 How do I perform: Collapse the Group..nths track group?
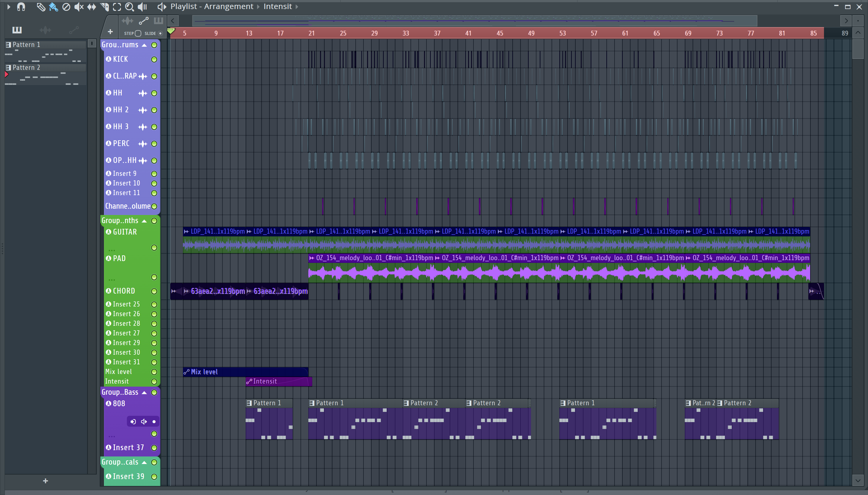(x=144, y=221)
